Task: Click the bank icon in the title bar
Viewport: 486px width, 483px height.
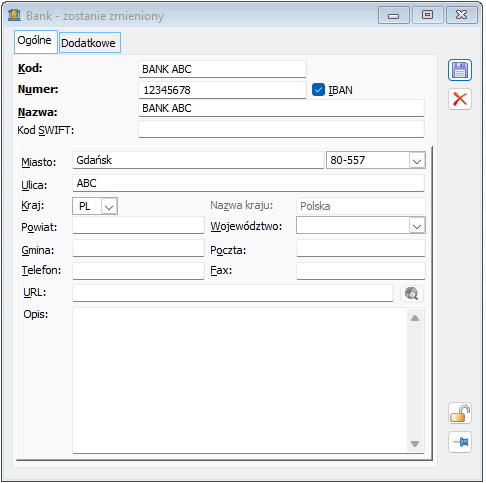Action: tap(14, 15)
